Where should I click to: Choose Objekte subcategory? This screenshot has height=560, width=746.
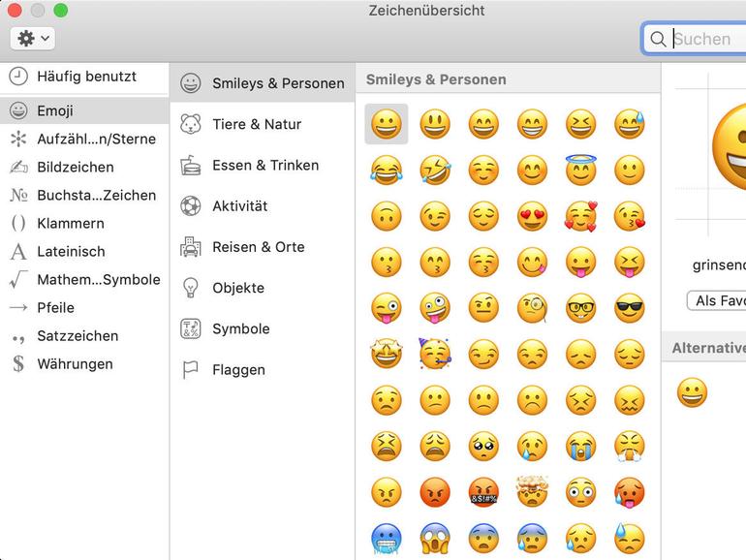[x=263, y=288]
